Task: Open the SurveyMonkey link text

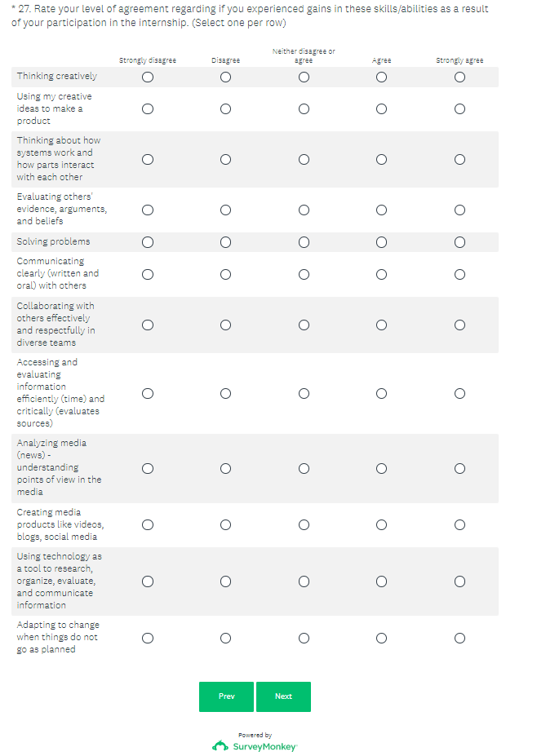Action: 264,746
